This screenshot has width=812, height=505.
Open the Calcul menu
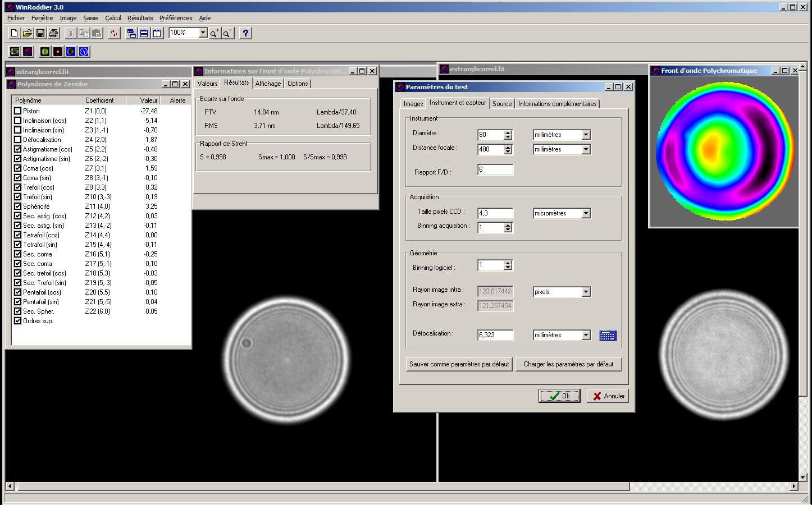pos(113,18)
